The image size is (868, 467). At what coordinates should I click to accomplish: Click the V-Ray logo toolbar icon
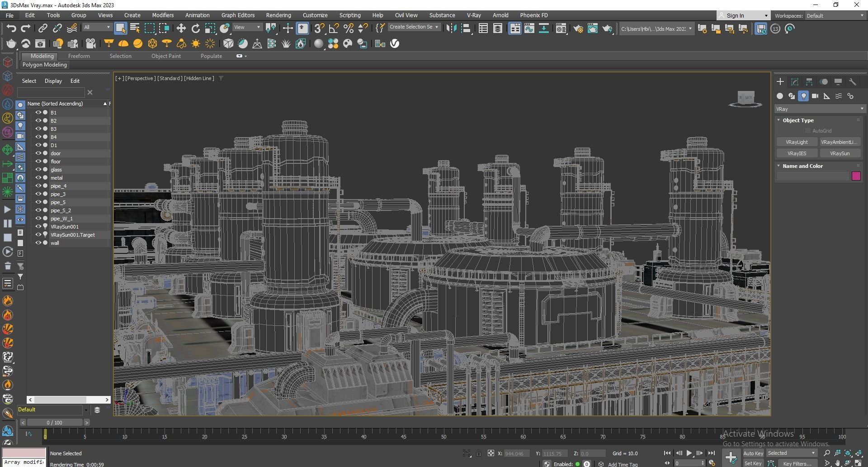(x=395, y=43)
